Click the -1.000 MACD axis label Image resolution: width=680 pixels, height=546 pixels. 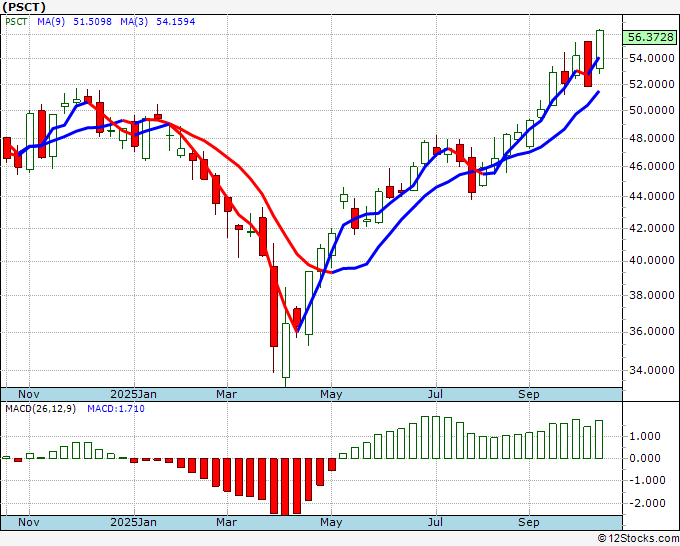[645, 481]
